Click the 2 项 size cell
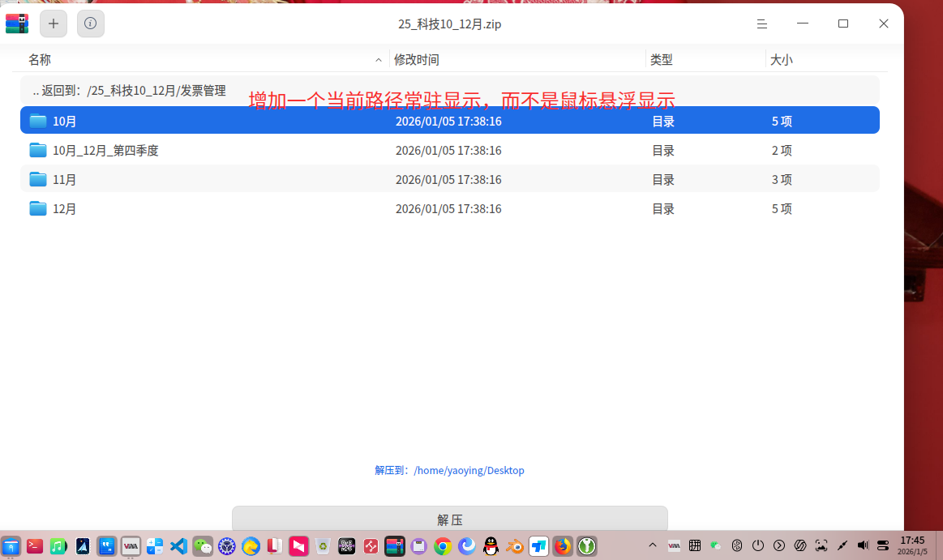 click(x=782, y=150)
